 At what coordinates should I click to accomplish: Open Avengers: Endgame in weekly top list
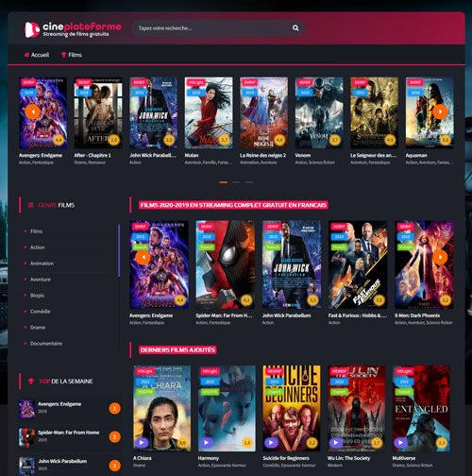click(x=59, y=404)
